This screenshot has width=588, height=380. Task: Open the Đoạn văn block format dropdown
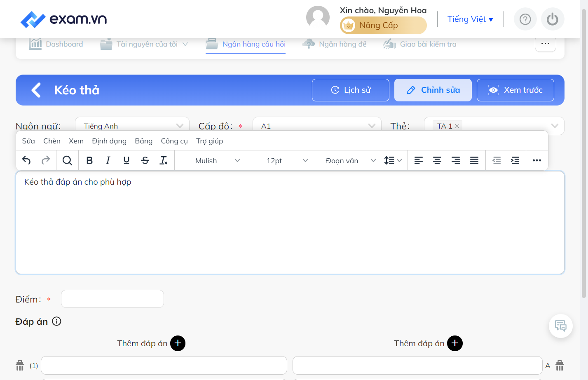pyautogui.click(x=351, y=160)
